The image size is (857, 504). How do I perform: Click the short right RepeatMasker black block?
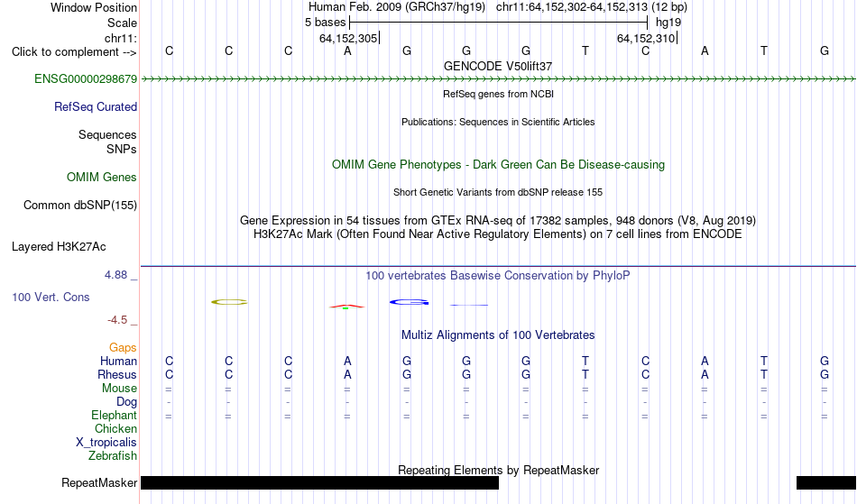pos(826,482)
